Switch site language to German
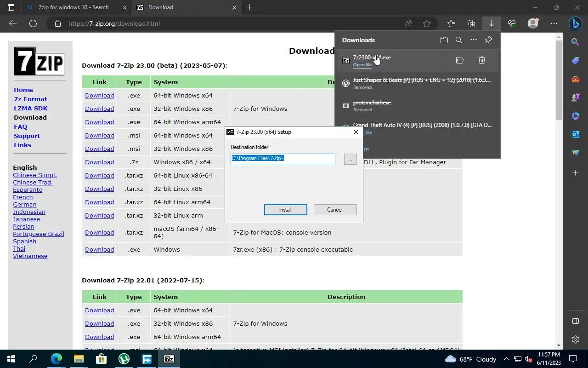Viewport: 588px width, 368px height. click(25, 204)
